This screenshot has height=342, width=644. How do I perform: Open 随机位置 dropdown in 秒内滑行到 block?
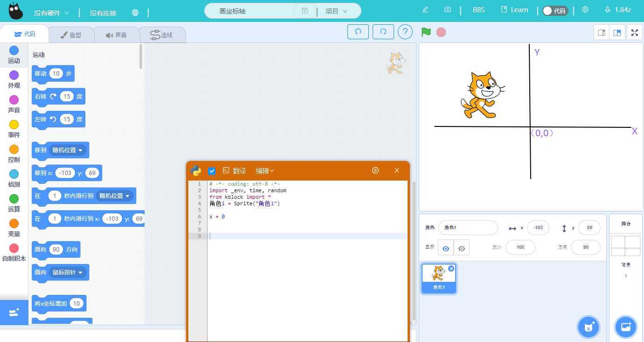point(115,196)
